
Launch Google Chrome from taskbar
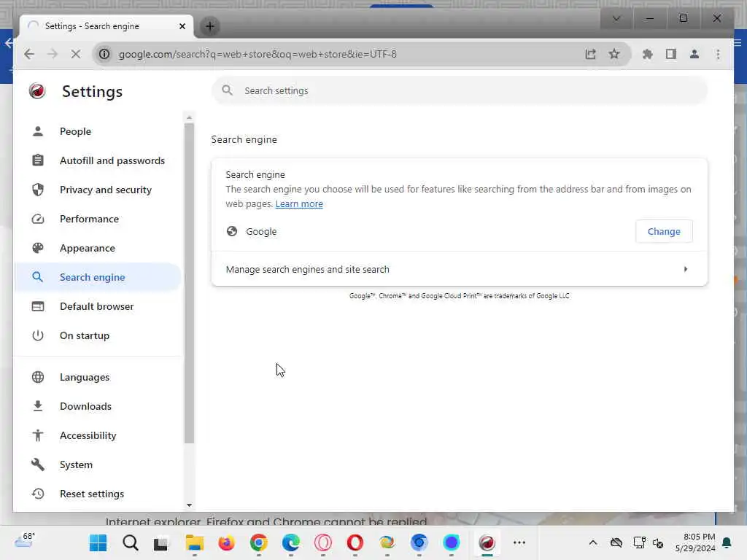259,542
